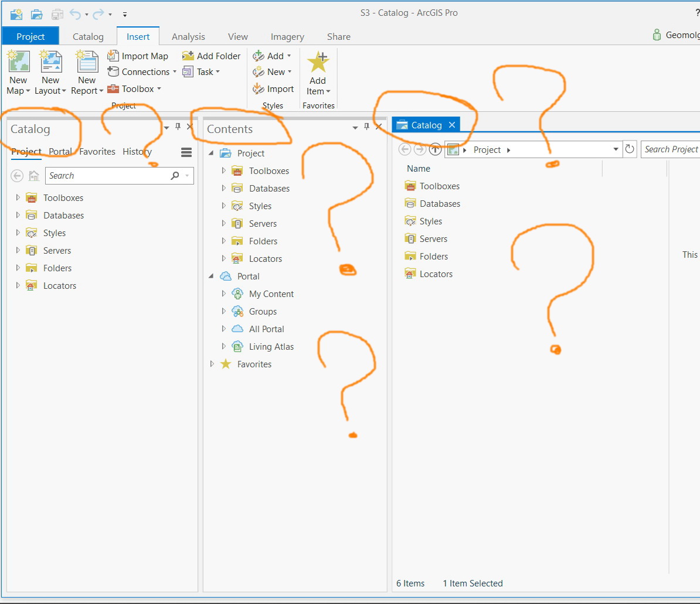Switch to the Analysis ribbon tab
Viewport: 700px width, 604px height.
[x=188, y=36]
